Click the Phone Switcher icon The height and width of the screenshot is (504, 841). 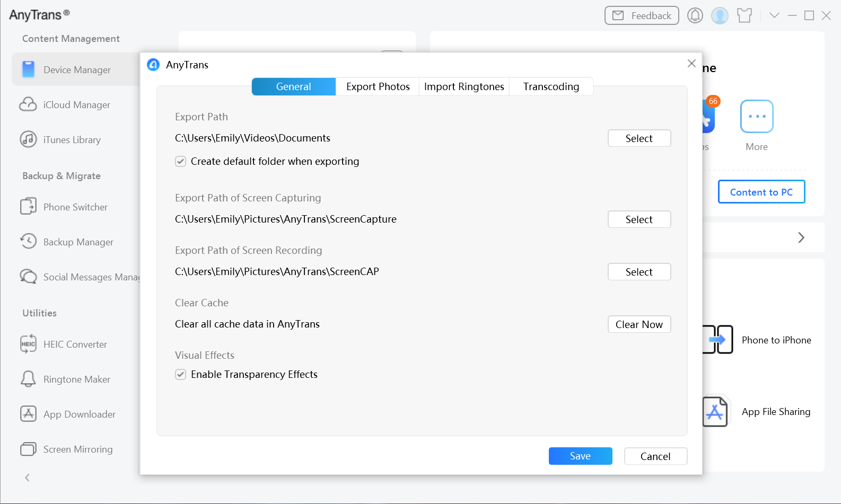click(28, 206)
